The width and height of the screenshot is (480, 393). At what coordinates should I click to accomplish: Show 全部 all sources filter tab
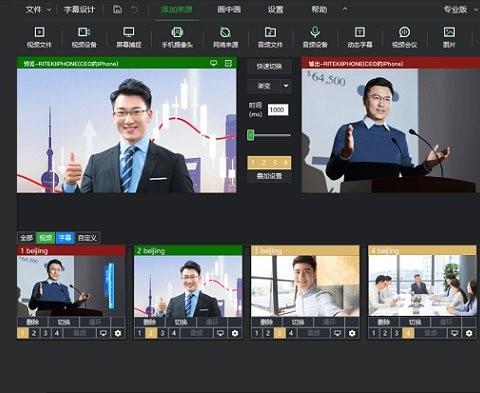pyautogui.click(x=26, y=238)
